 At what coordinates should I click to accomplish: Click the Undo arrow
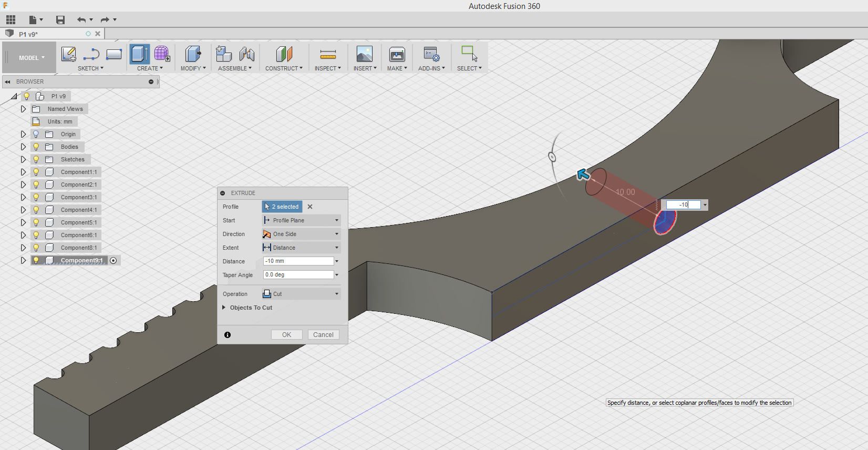pyautogui.click(x=81, y=20)
